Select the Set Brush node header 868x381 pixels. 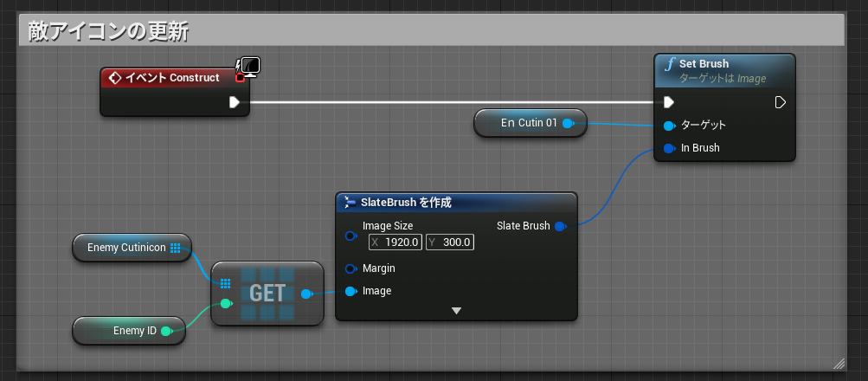click(x=724, y=70)
